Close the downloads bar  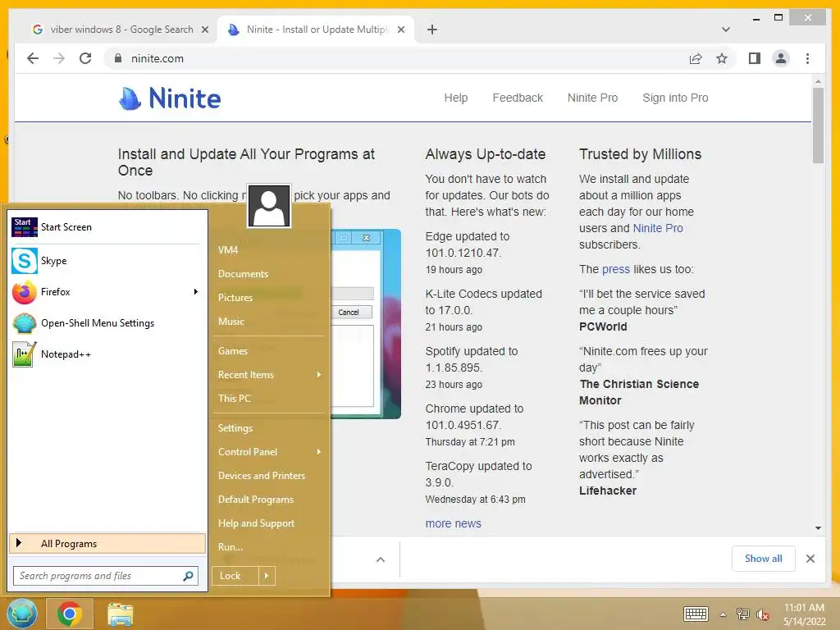click(810, 559)
